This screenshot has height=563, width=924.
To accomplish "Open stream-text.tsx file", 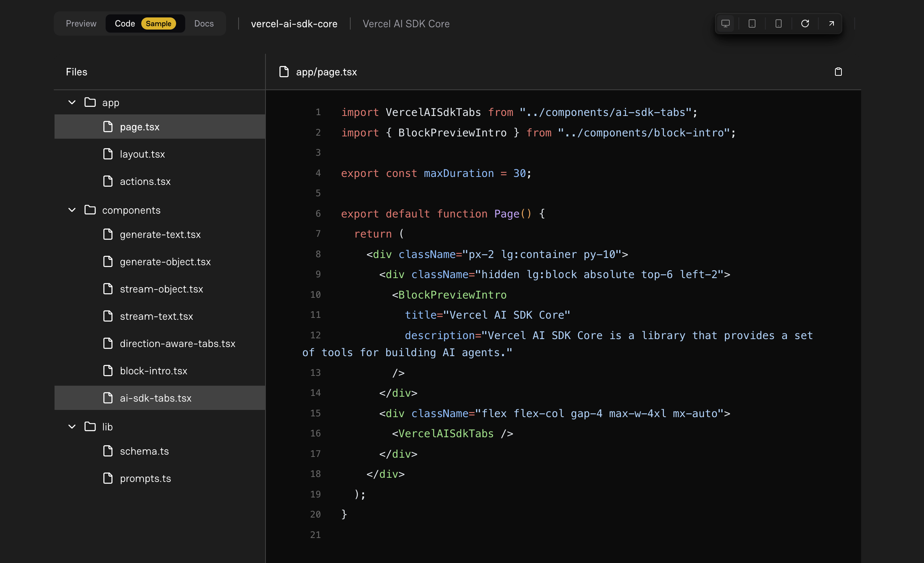I will pyautogui.click(x=160, y=316).
